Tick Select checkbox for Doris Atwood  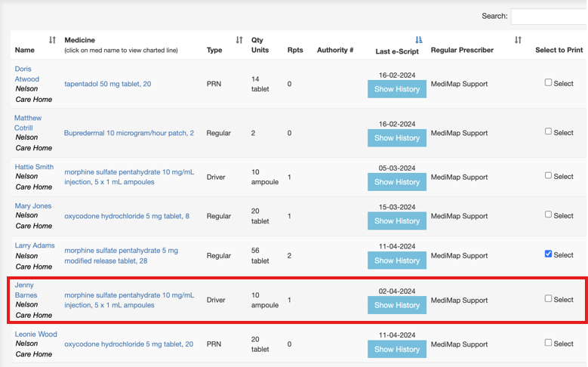549,83
